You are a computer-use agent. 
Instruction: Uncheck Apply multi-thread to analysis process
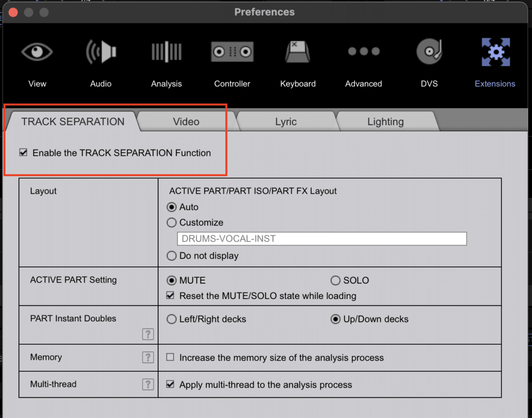click(170, 385)
